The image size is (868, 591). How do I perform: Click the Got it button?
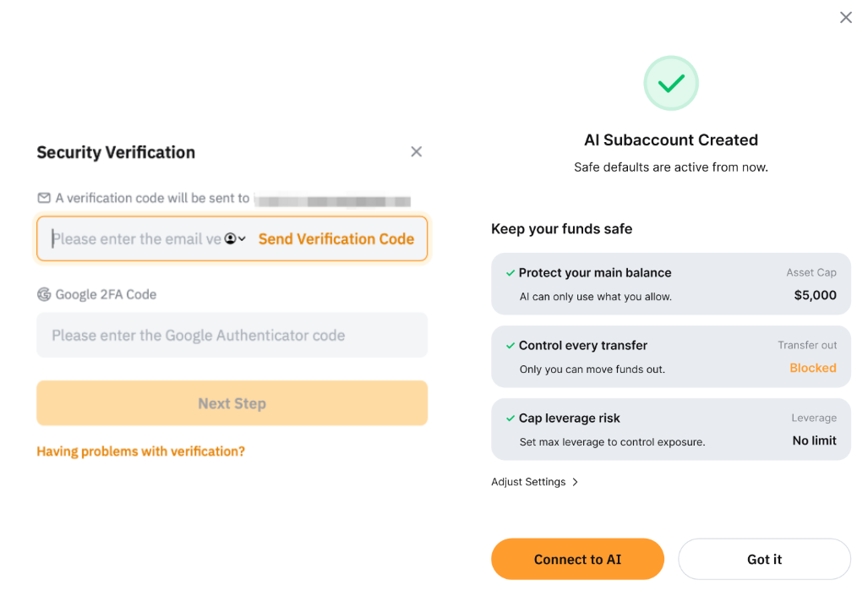764,560
